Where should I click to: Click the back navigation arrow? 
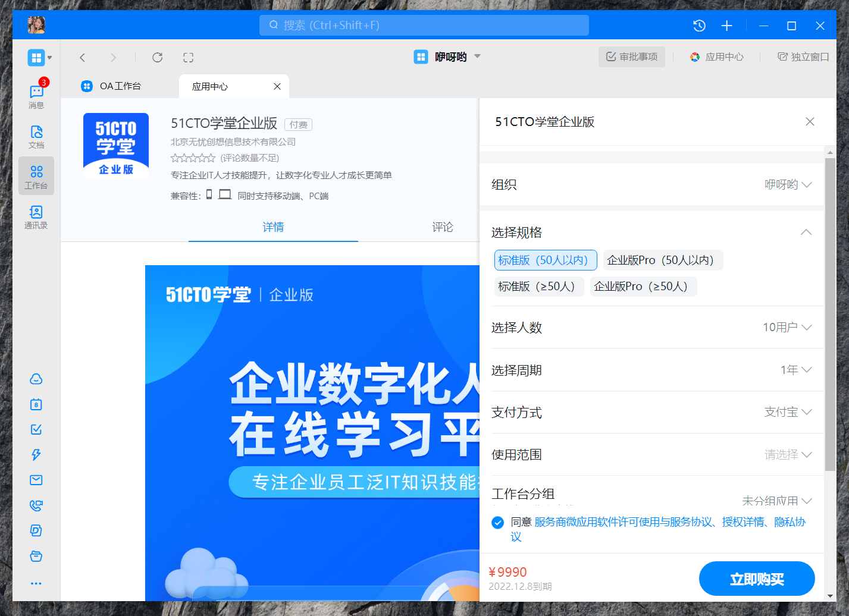coord(83,57)
